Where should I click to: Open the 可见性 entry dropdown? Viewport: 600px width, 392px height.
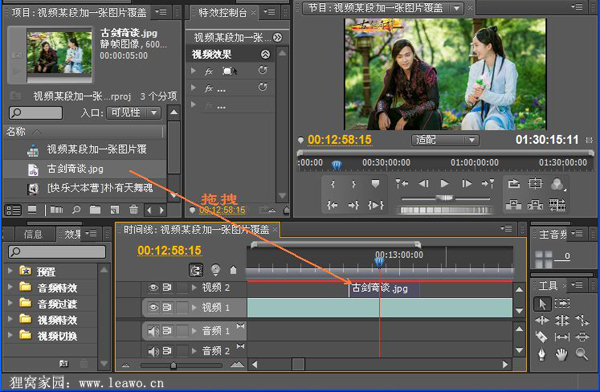(134, 113)
